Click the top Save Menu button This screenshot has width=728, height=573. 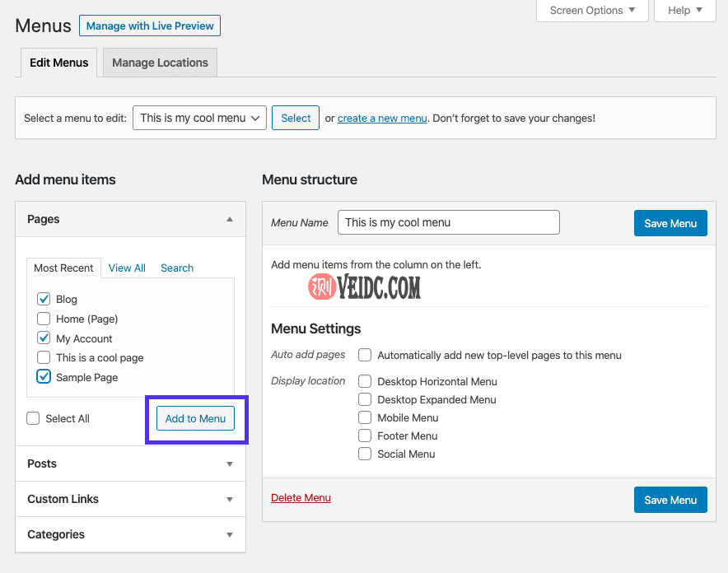[670, 223]
